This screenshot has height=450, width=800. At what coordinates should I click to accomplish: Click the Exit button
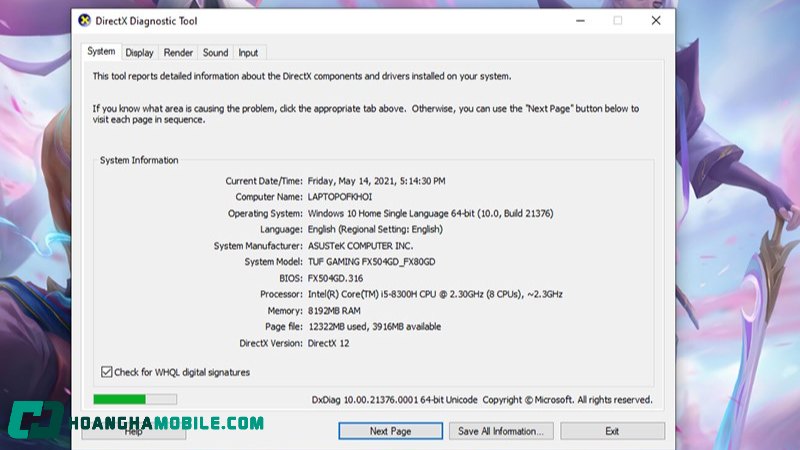click(x=612, y=431)
